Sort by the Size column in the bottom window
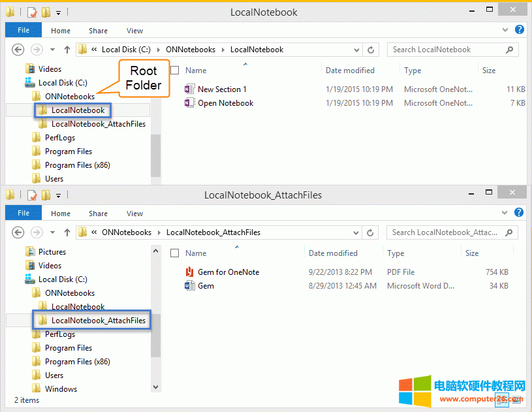 (x=472, y=253)
